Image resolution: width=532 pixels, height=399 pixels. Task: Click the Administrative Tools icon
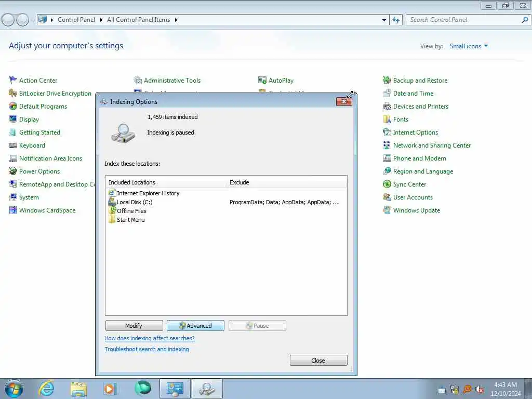click(138, 80)
